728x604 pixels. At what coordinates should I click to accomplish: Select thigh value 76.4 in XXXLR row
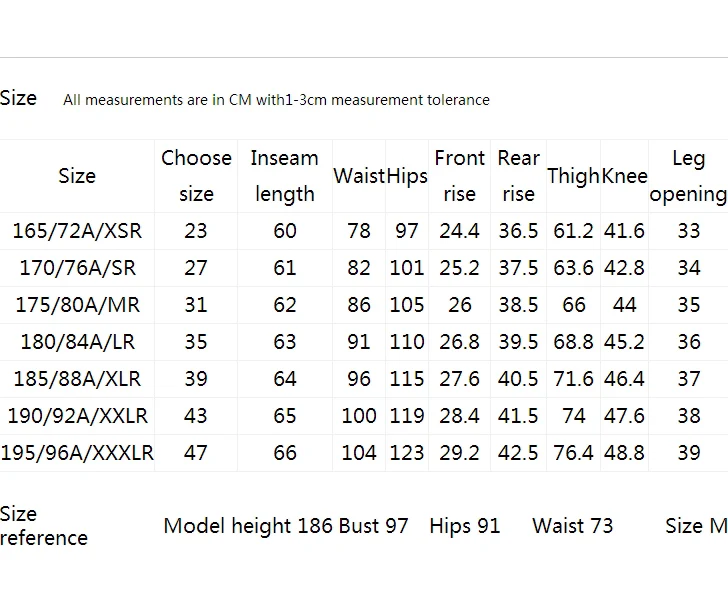573,453
